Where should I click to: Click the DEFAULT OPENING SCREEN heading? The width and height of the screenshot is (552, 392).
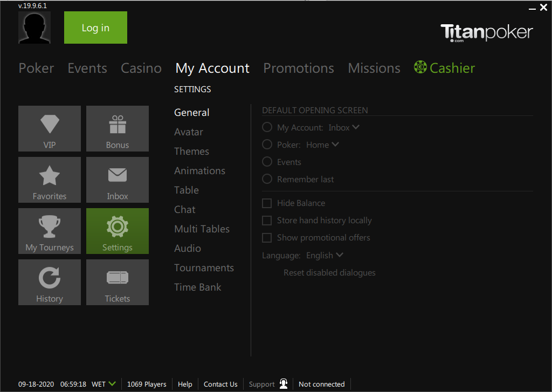coord(315,110)
